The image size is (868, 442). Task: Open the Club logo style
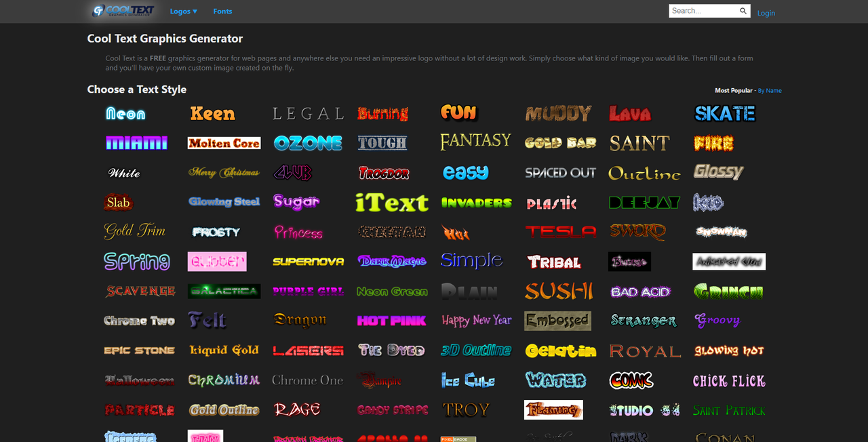[292, 173]
